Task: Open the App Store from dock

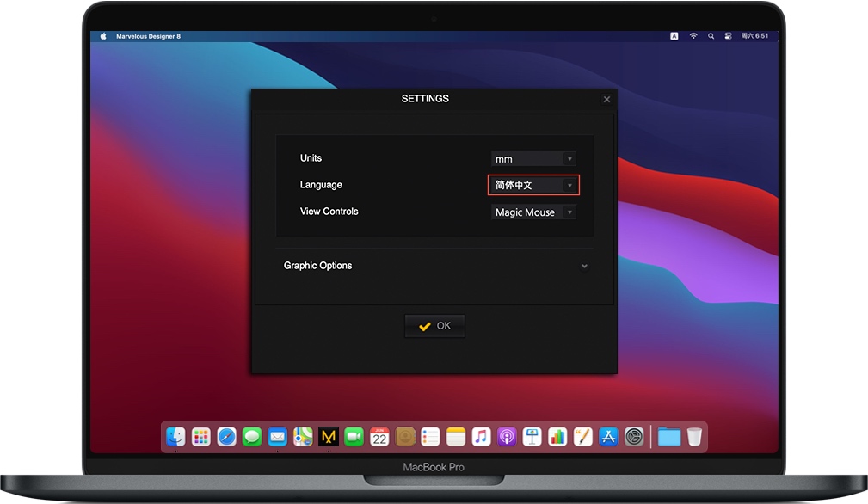Action: [x=608, y=437]
